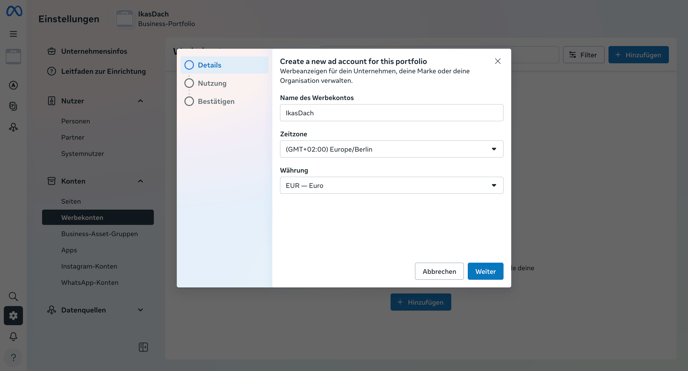Open the business portfolio icon in left rail
Screen dimensions: 688x371
13,57
